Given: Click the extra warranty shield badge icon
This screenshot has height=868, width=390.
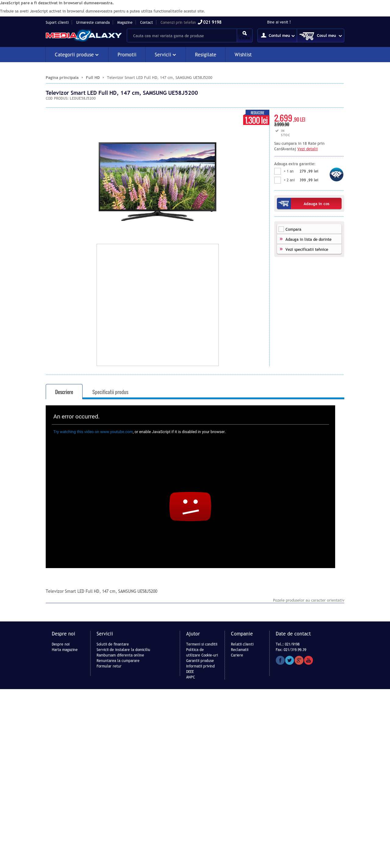Looking at the screenshot, I should coord(336,175).
